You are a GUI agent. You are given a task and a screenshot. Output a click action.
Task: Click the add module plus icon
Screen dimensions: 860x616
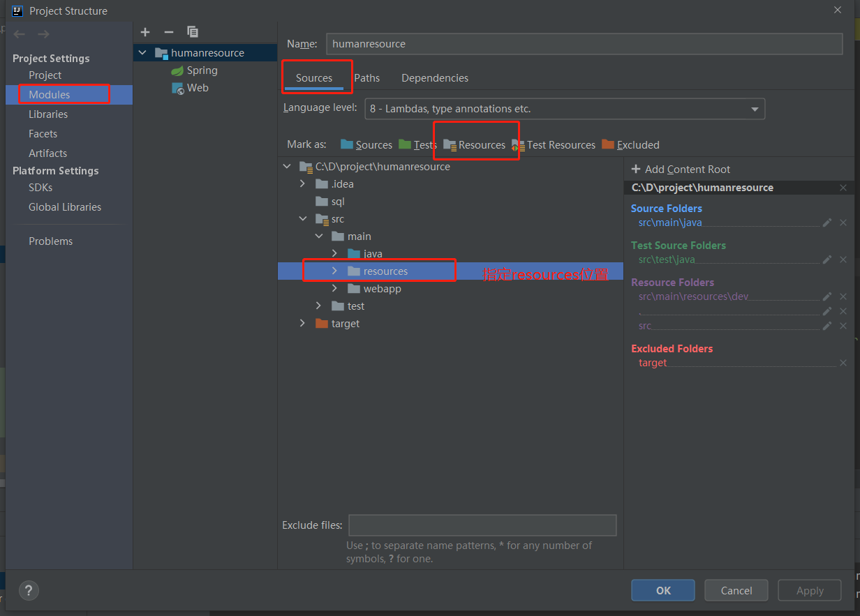pyautogui.click(x=145, y=32)
